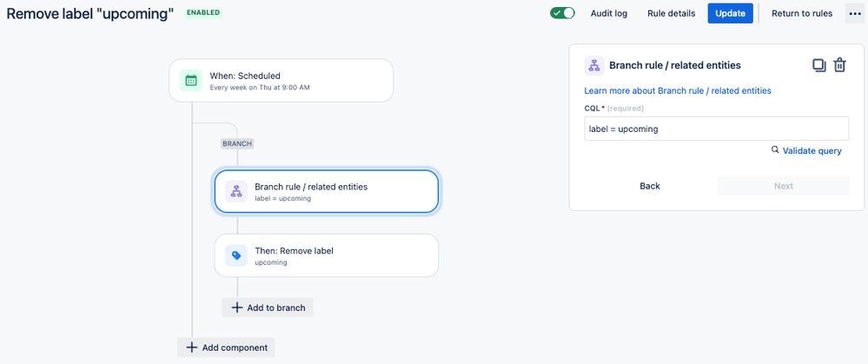
Task: Toggle the rule enabled switch off
Action: pos(562,13)
